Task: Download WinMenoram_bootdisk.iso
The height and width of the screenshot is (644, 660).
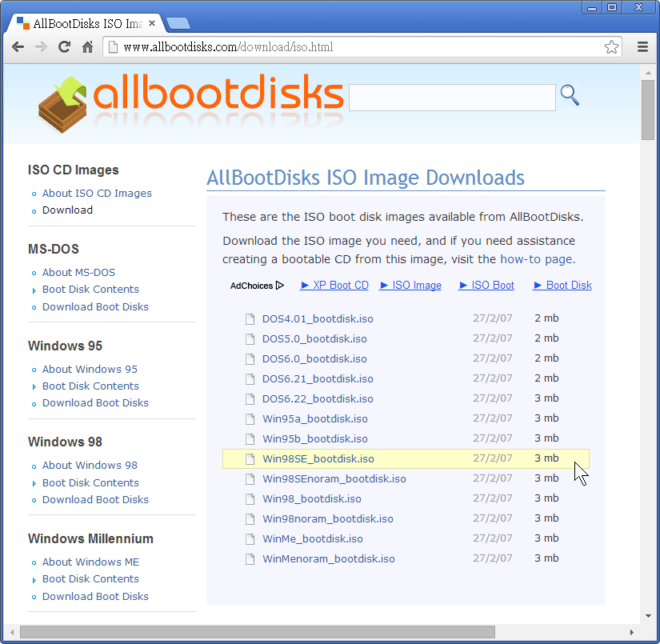Action: click(x=328, y=559)
